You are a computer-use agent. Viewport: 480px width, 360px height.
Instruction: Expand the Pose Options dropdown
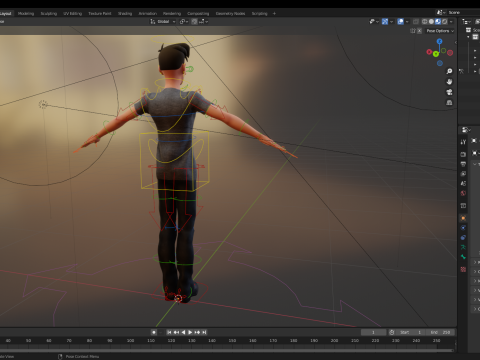tap(440, 31)
